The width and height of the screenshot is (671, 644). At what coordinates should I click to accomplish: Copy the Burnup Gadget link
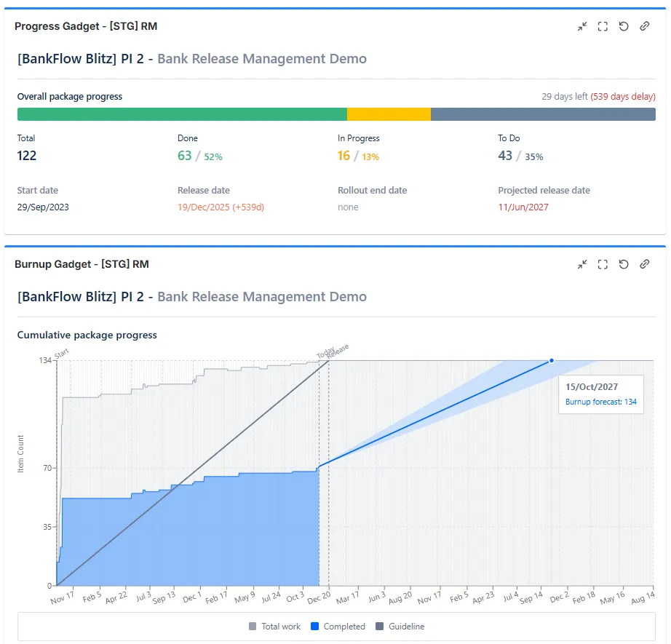click(645, 264)
